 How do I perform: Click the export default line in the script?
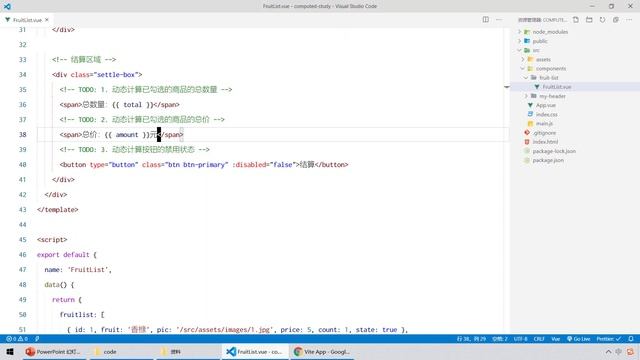pyautogui.click(x=67, y=255)
